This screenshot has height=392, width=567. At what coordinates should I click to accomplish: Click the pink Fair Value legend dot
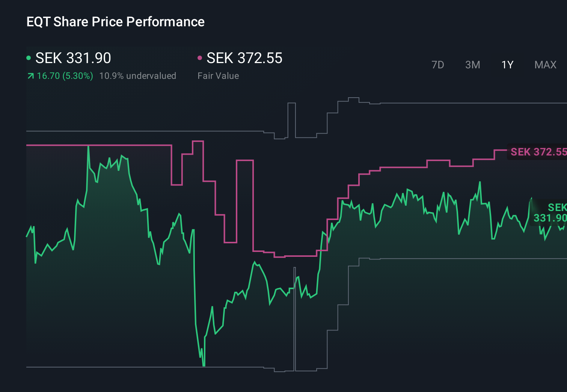pyautogui.click(x=200, y=58)
